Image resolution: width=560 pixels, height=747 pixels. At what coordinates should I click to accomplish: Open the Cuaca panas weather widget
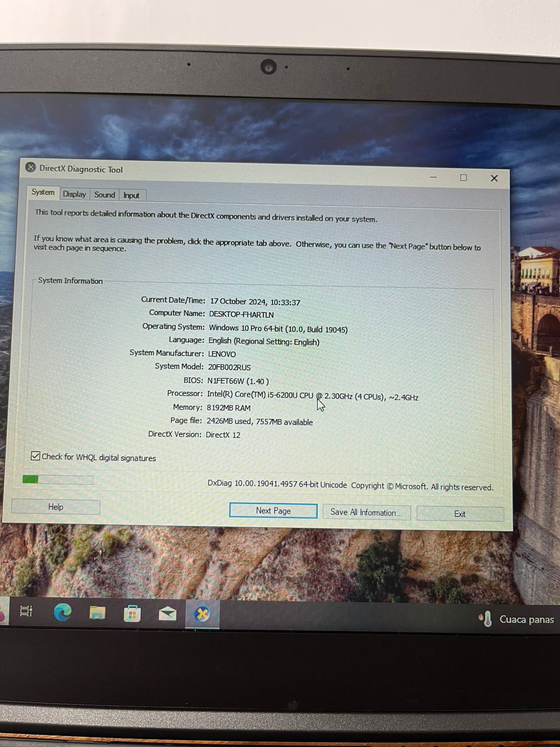(x=516, y=619)
